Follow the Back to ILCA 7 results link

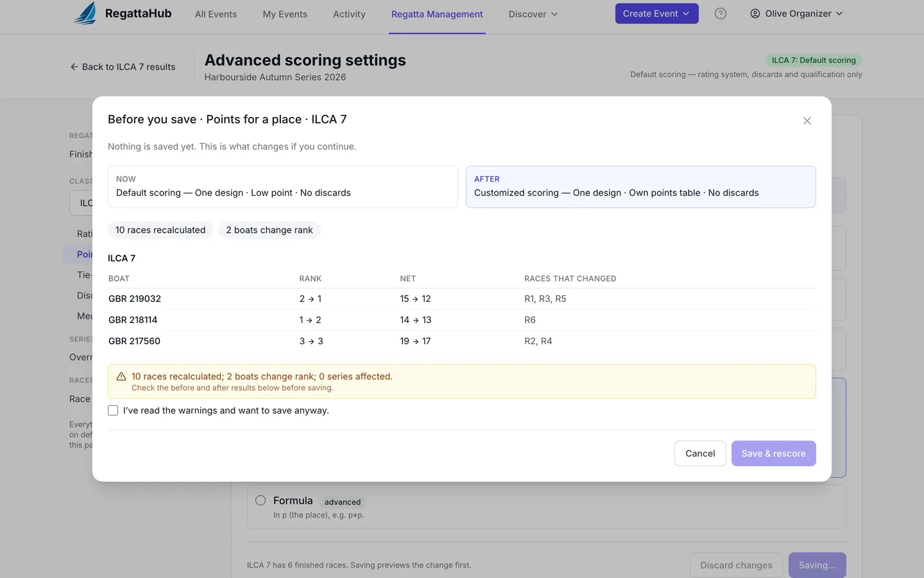click(x=123, y=67)
